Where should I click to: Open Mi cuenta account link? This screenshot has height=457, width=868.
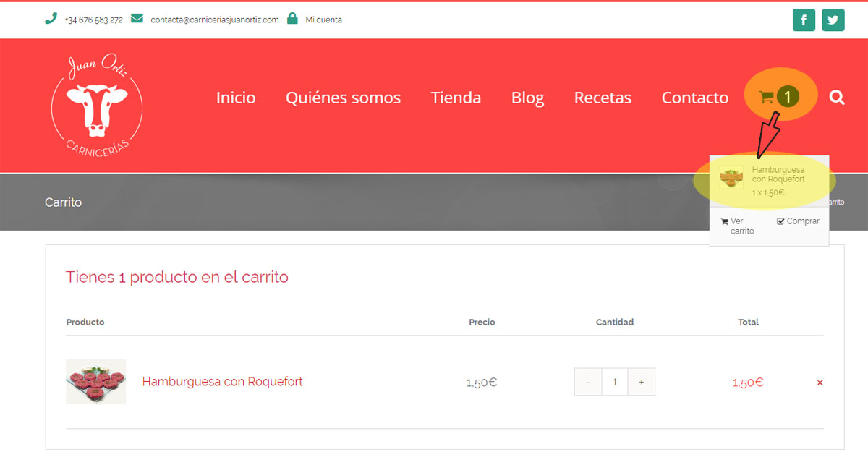click(x=323, y=20)
